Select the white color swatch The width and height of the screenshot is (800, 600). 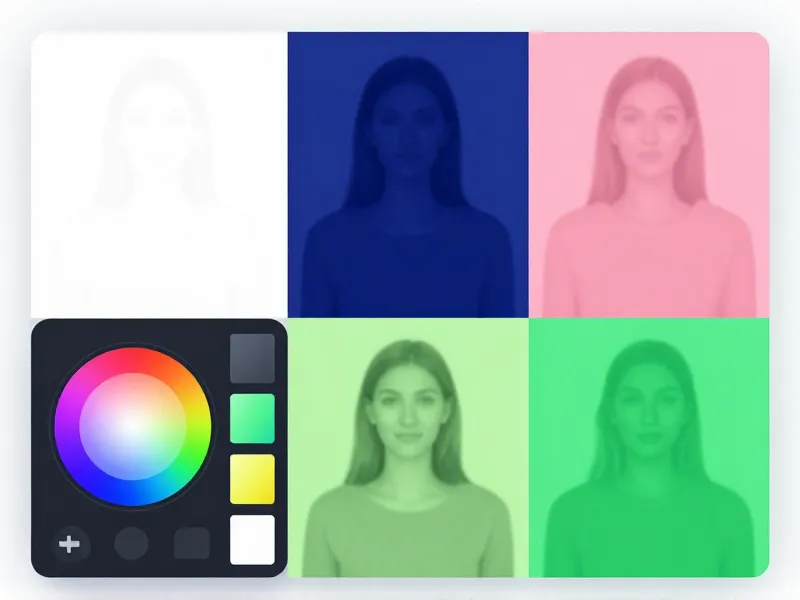(x=252, y=540)
